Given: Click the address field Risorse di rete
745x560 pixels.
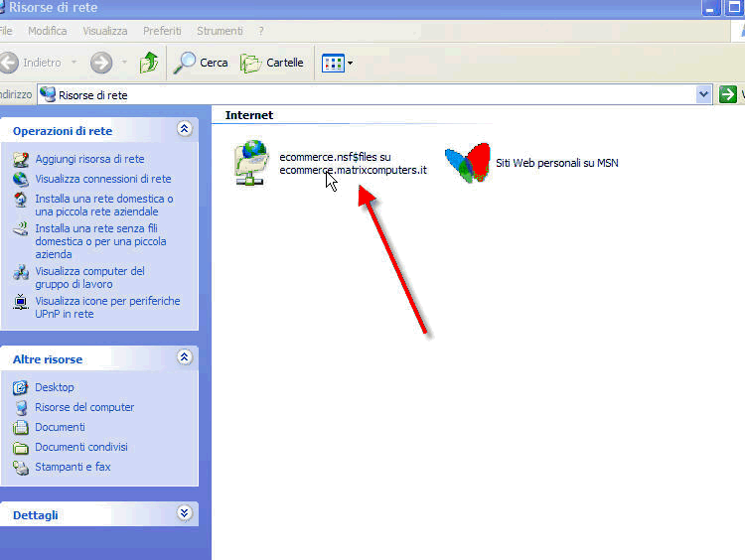Looking at the screenshot, I should [x=366, y=95].
